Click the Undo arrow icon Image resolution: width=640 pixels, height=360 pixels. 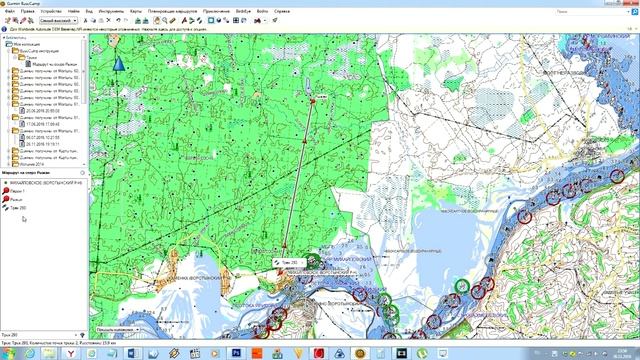click(x=118, y=20)
